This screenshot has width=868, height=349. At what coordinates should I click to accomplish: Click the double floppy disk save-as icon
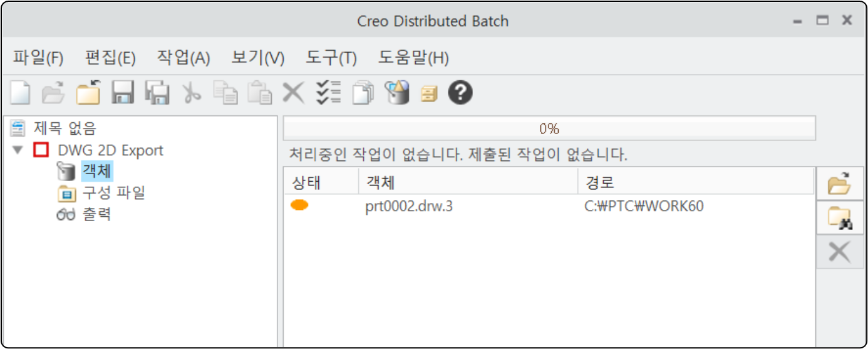tap(157, 93)
